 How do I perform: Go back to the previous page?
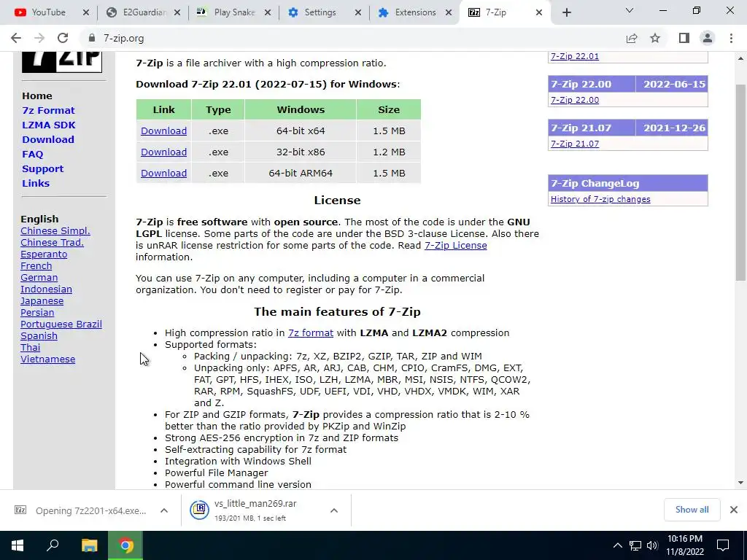[x=16, y=38]
